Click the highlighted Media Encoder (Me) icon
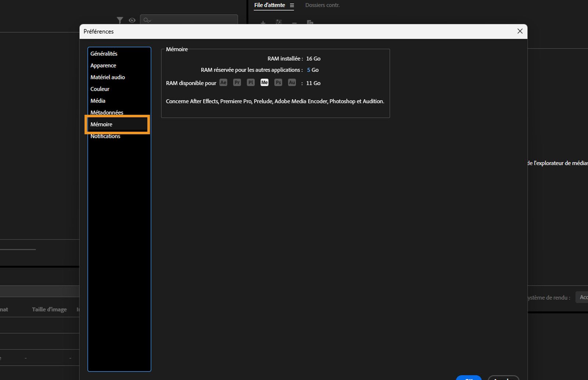Screen dimensions: 588x380 (265, 82)
